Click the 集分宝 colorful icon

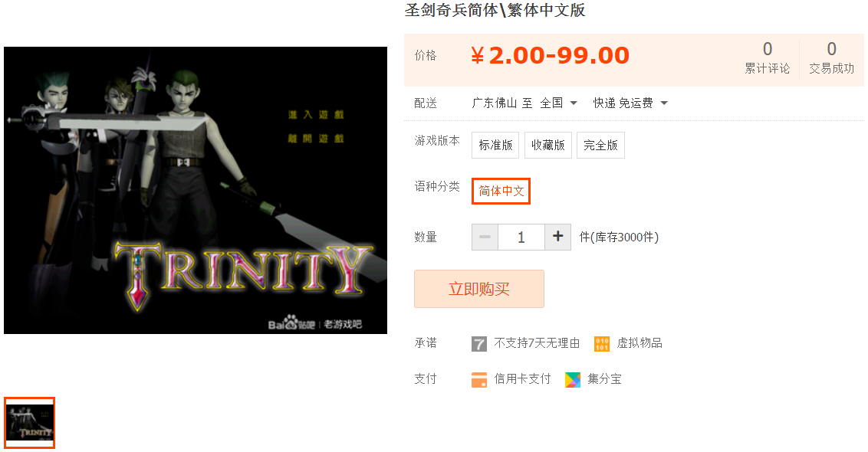pos(572,379)
